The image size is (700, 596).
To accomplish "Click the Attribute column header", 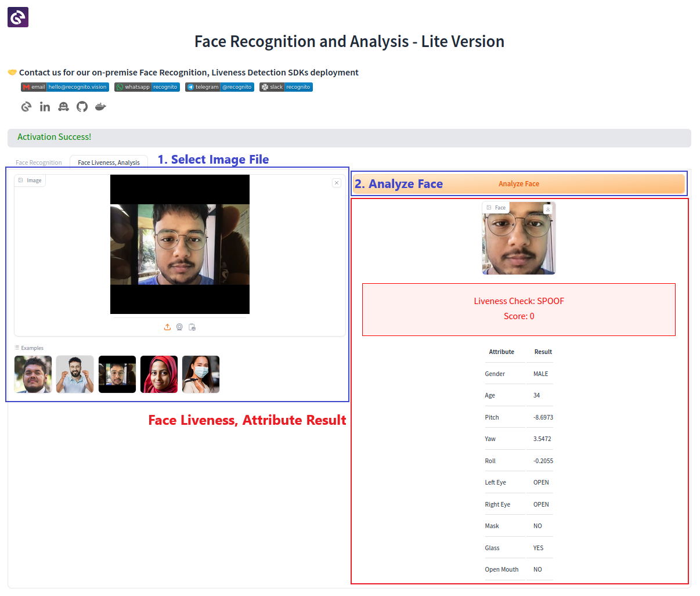I will click(501, 352).
